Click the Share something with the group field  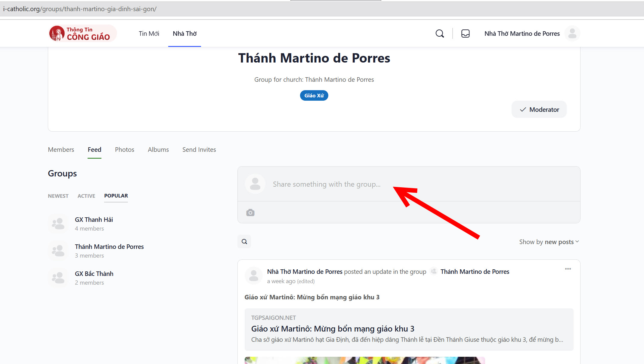click(327, 184)
